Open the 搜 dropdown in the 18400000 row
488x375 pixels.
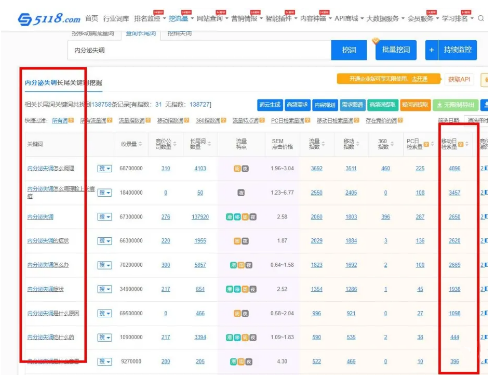coord(104,193)
